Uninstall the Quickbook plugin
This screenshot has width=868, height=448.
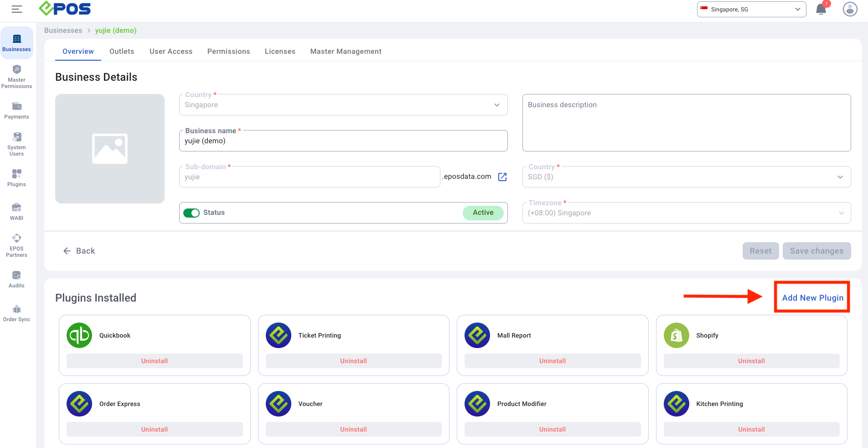click(155, 361)
